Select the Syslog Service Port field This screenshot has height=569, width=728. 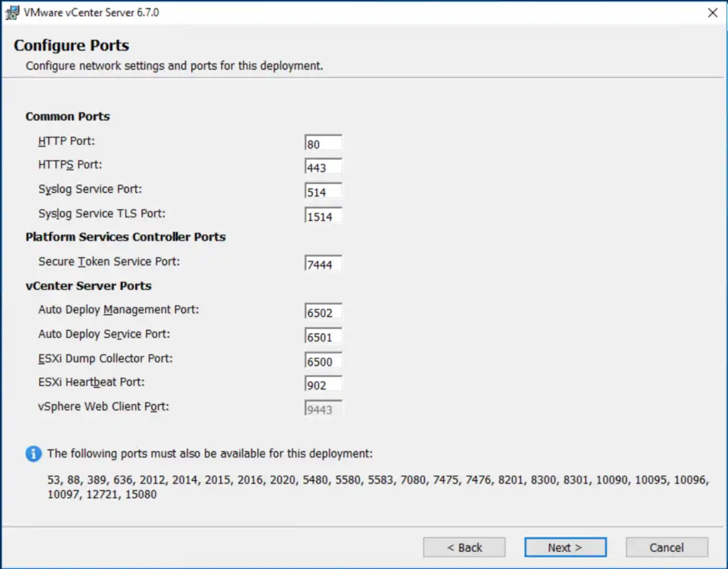click(x=323, y=191)
